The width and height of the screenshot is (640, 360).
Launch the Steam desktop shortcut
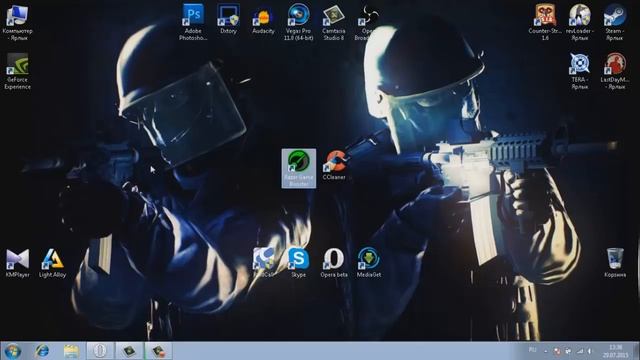coord(615,22)
